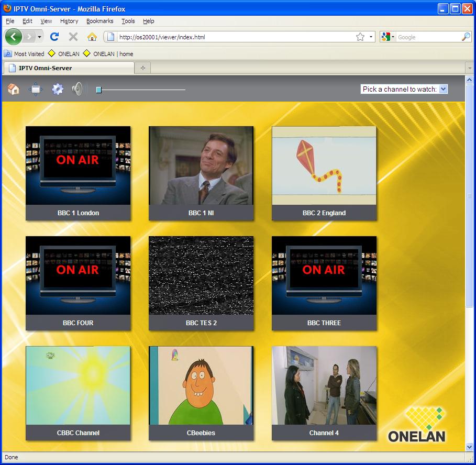Open the Bookmarks menu
This screenshot has width=476, height=465.
(x=99, y=21)
